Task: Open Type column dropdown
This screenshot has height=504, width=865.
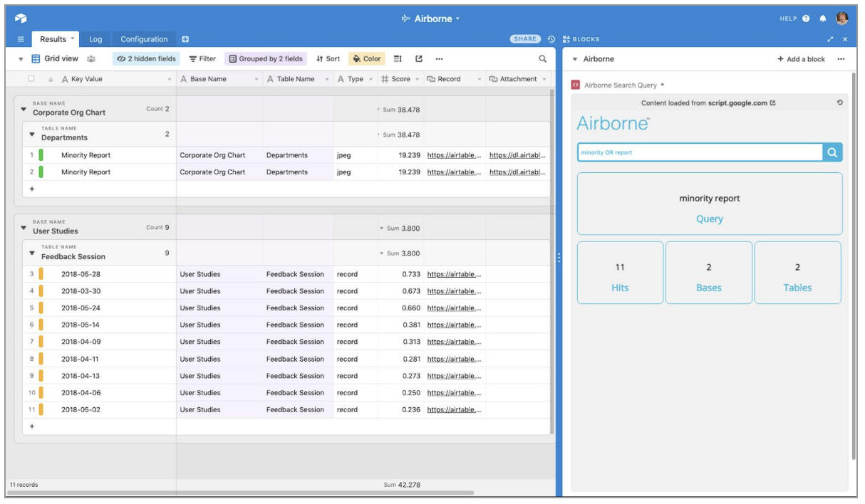Action: (371, 79)
